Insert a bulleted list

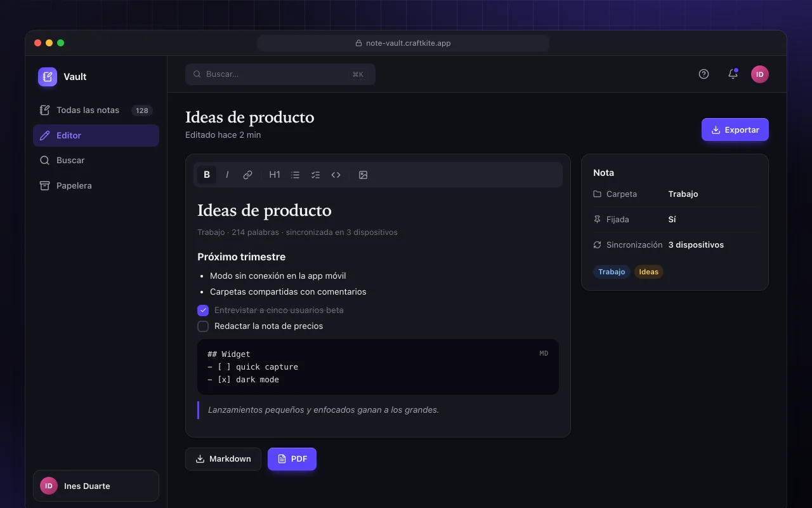[295, 175]
